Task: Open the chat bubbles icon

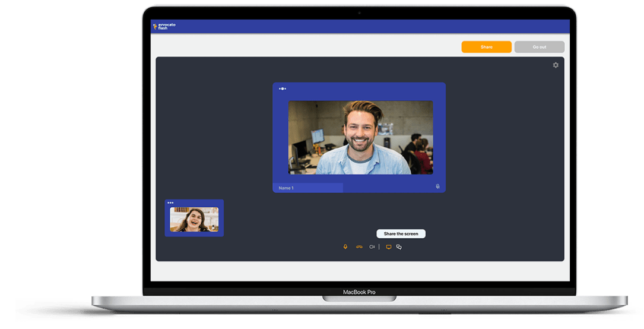Action: tap(399, 247)
